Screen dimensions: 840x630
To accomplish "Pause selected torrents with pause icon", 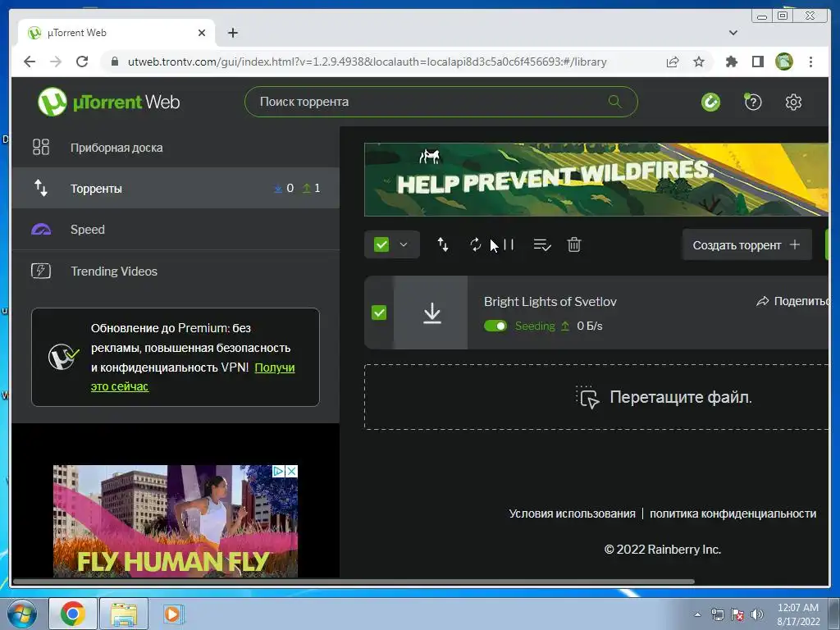I will (x=509, y=244).
